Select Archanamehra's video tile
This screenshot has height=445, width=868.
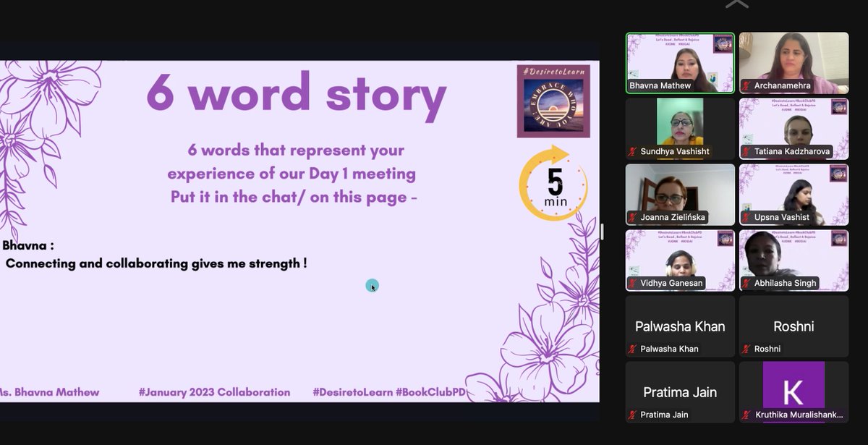point(793,62)
